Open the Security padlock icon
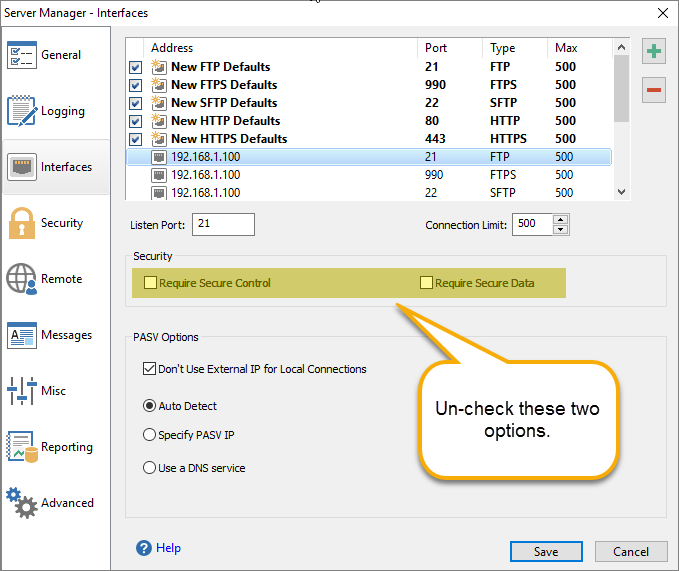679x571 pixels. click(22, 223)
